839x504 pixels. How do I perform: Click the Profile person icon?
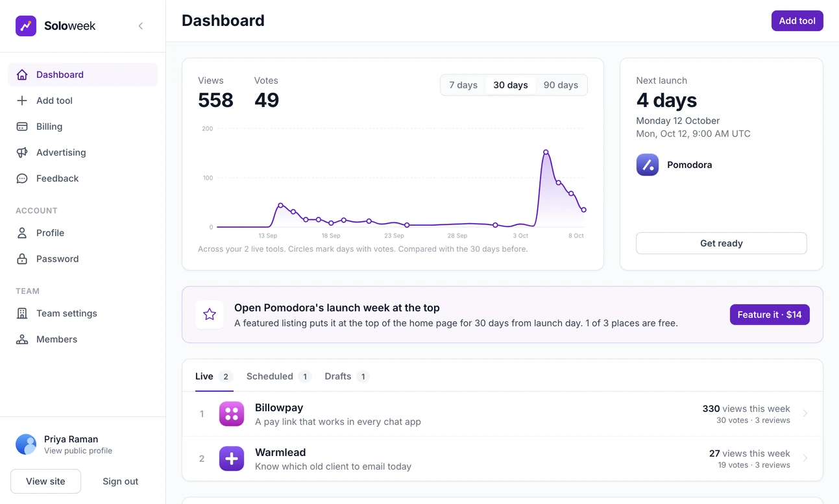(x=22, y=233)
